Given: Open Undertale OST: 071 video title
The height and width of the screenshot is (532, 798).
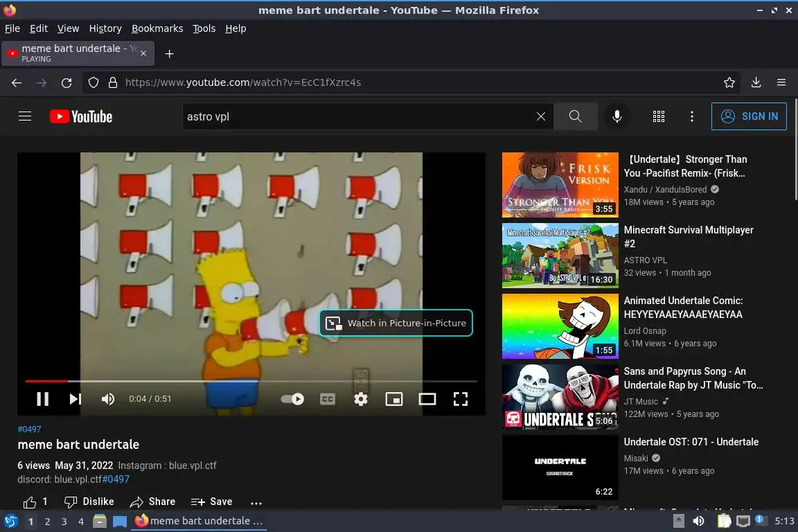Looking at the screenshot, I should [x=691, y=442].
